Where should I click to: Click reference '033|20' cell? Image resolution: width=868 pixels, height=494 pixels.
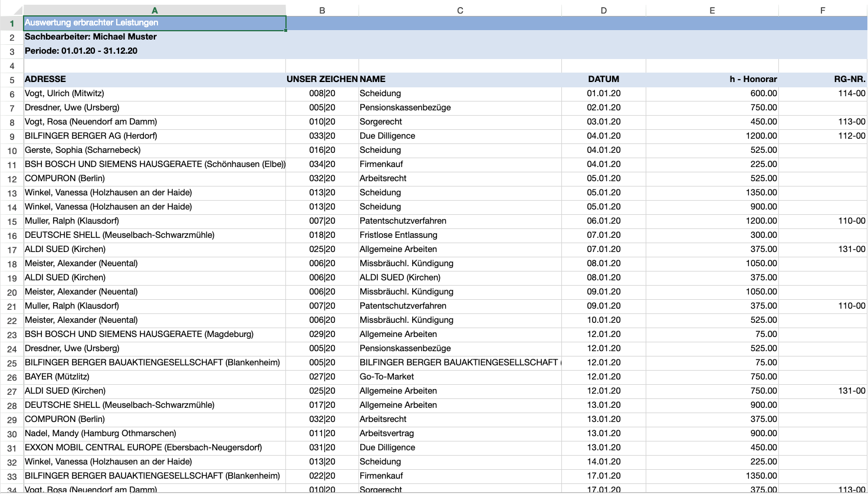(322, 136)
